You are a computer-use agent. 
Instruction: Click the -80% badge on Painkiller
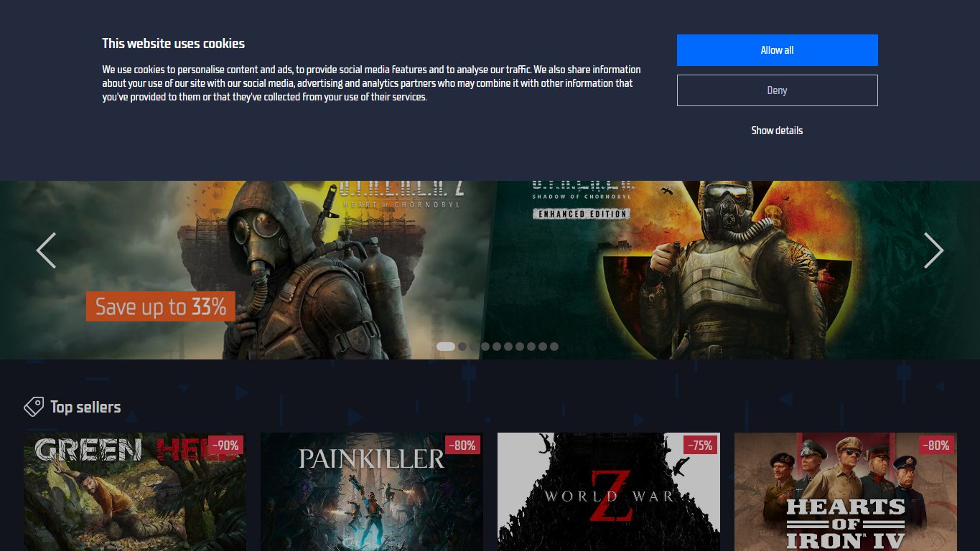click(x=462, y=446)
